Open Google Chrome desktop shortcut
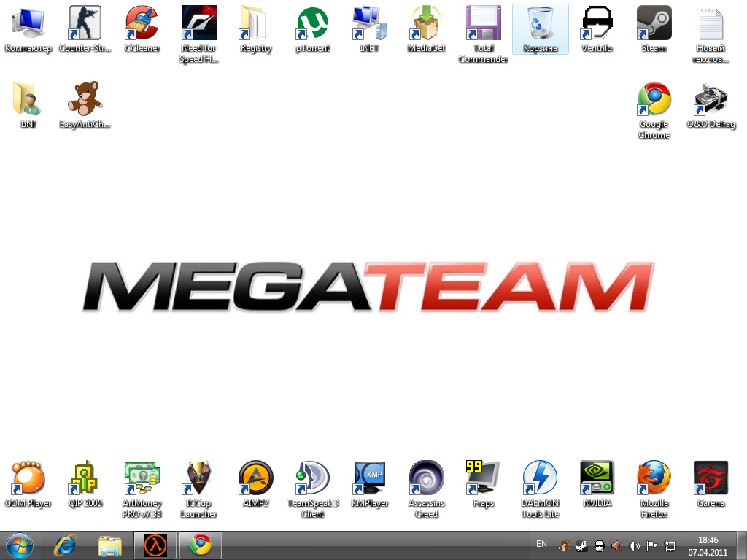This screenshot has width=747, height=560. pos(654,111)
